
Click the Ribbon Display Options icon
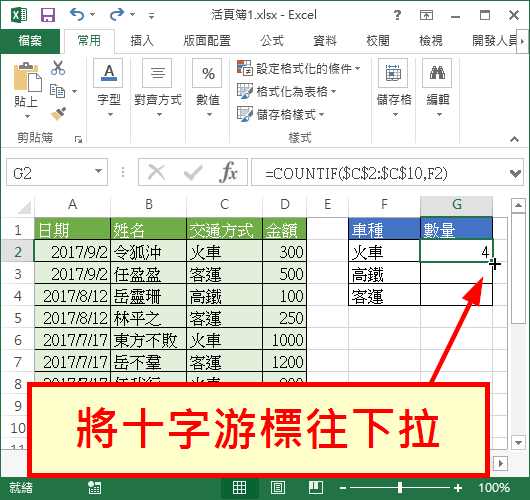coord(426,15)
